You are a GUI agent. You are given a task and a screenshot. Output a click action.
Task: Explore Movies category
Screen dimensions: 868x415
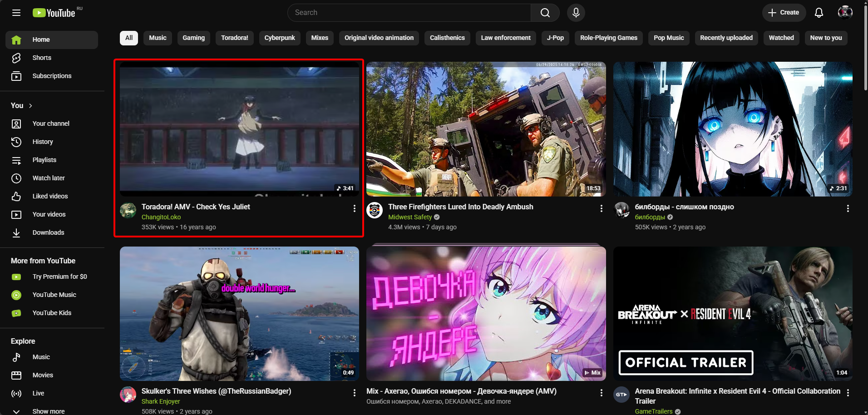[x=52, y=375]
